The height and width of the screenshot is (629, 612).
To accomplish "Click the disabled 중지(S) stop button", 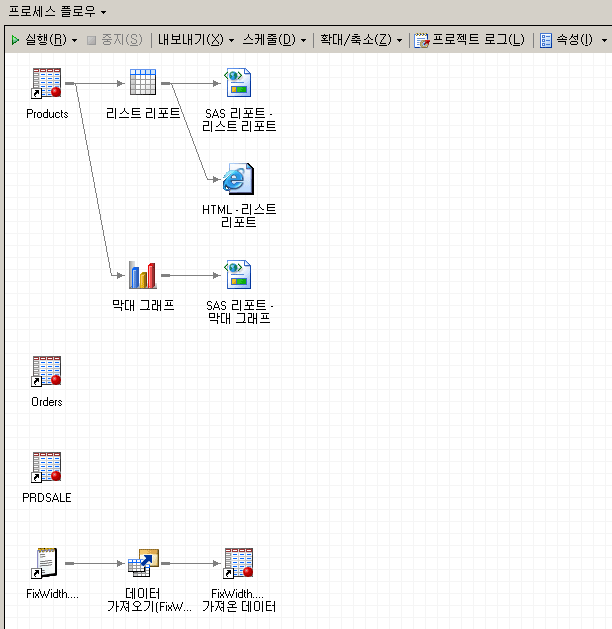I will (x=115, y=40).
